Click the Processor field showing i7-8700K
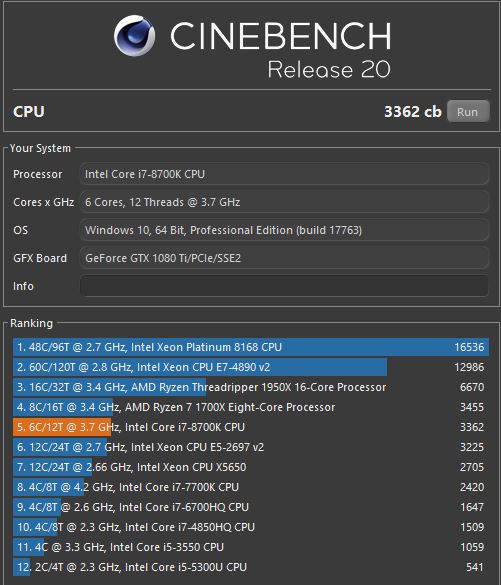501x585 pixels. coord(284,174)
